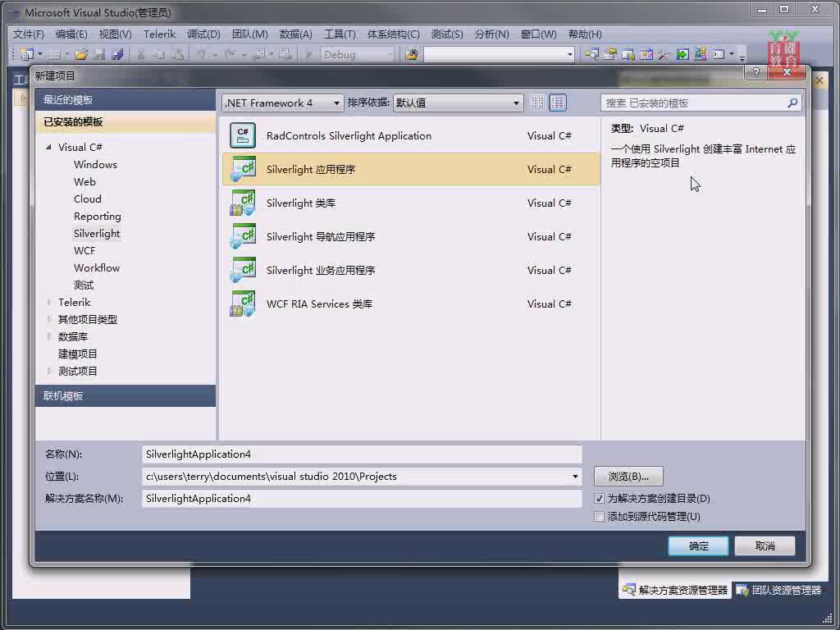Click the 团队资源管理器 tab icon
This screenshot has height=630, width=840.
[742, 590]
